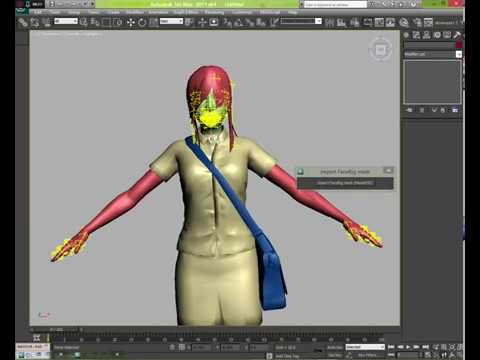Toggle Percent Snap
This screenshot has width=480, height=360.
[250, 22]
